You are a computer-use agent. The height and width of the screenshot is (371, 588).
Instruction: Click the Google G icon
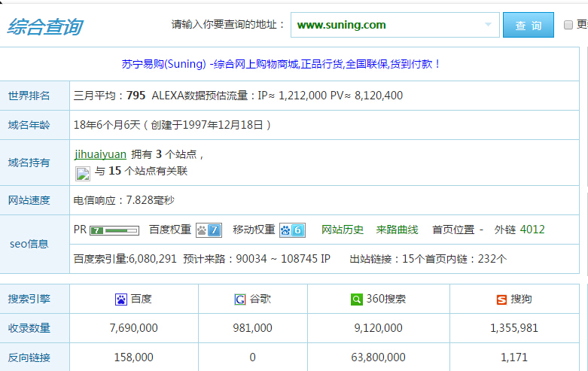click(240, 300)
